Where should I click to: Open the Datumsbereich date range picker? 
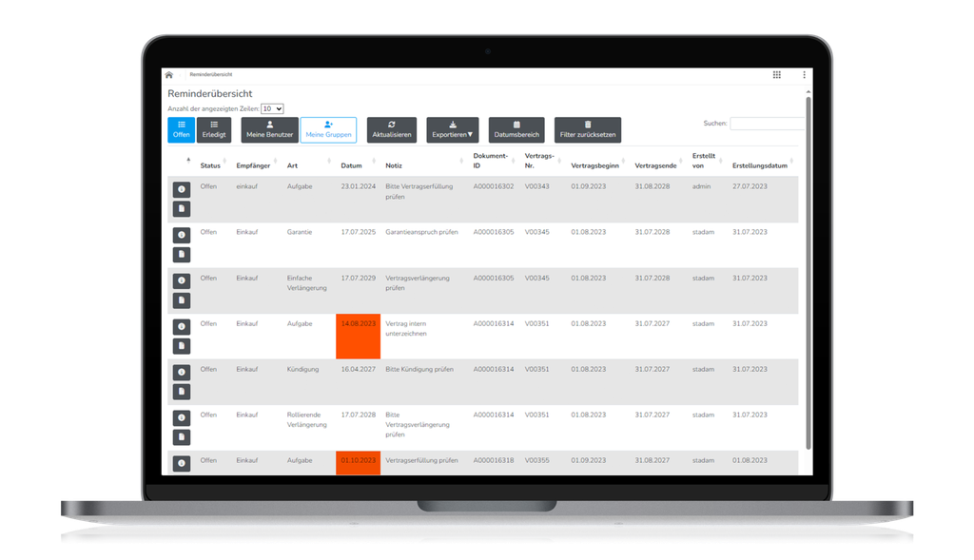pyautogui.click(x=516, y=129)
